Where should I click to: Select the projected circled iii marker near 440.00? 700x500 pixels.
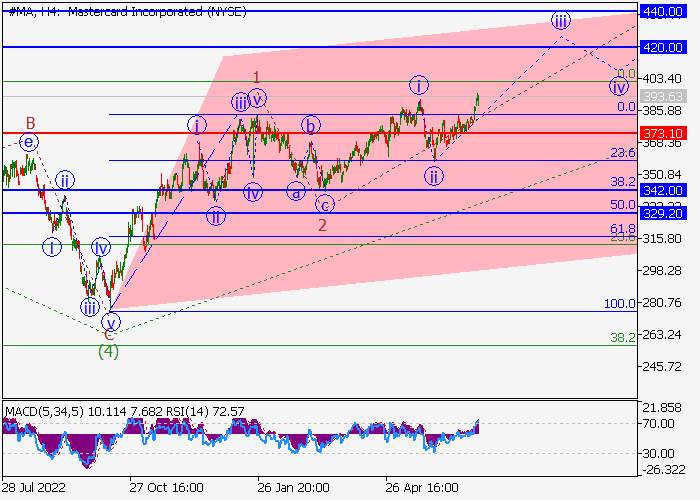[561, 21]
